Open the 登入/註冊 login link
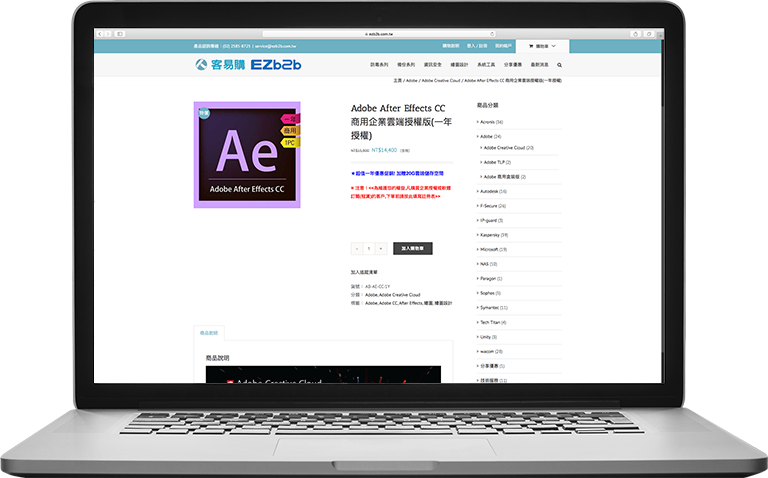 [477, 46]
